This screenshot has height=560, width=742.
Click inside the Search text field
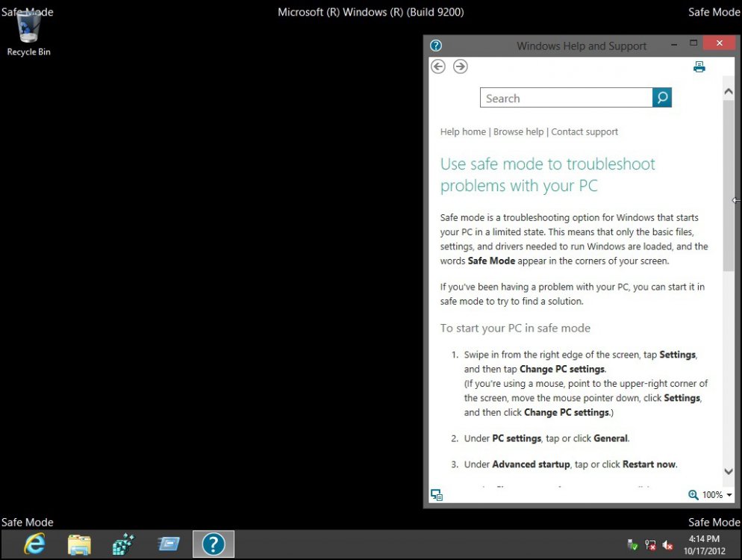pos(567,98)
